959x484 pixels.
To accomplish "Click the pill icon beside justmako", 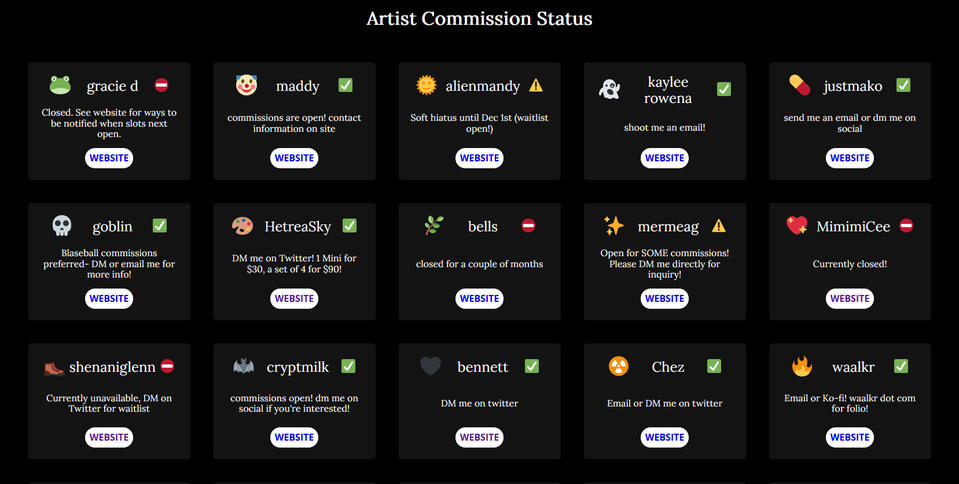I will pos(799,86).
